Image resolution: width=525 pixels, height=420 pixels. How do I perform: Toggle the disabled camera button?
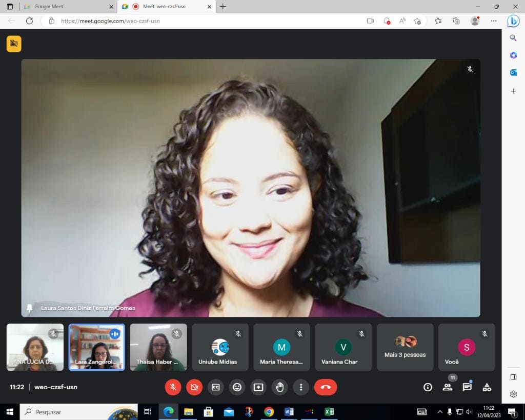click(x=194, y=387)
